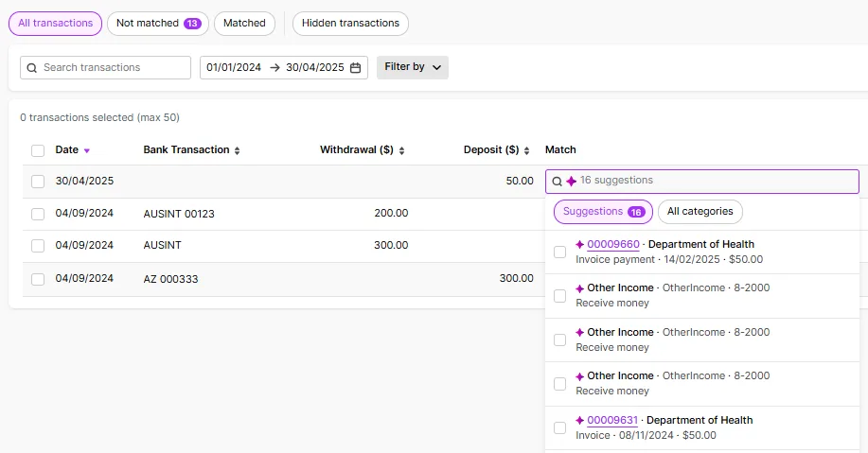This screenshot has width=868, height=453.
Task: Sort by Deposit ($) arrows icon
Action: point(526,150)
